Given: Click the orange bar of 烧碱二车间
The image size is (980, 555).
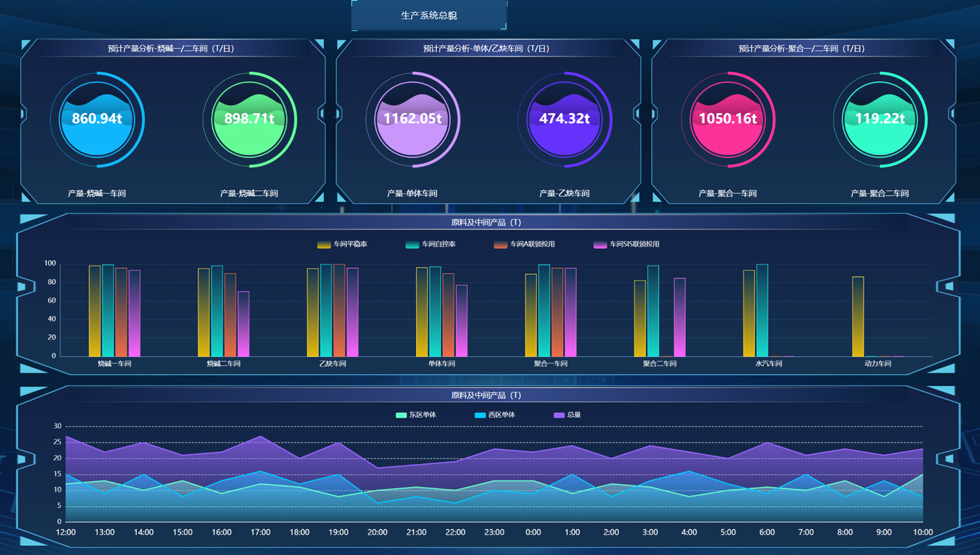Looking at the screenshot, I should (230, 315).
